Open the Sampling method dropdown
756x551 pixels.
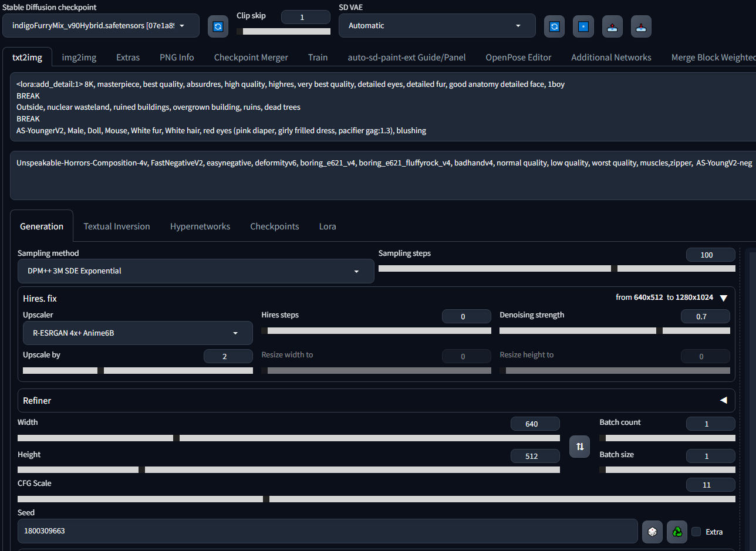[x=195, y=271]
